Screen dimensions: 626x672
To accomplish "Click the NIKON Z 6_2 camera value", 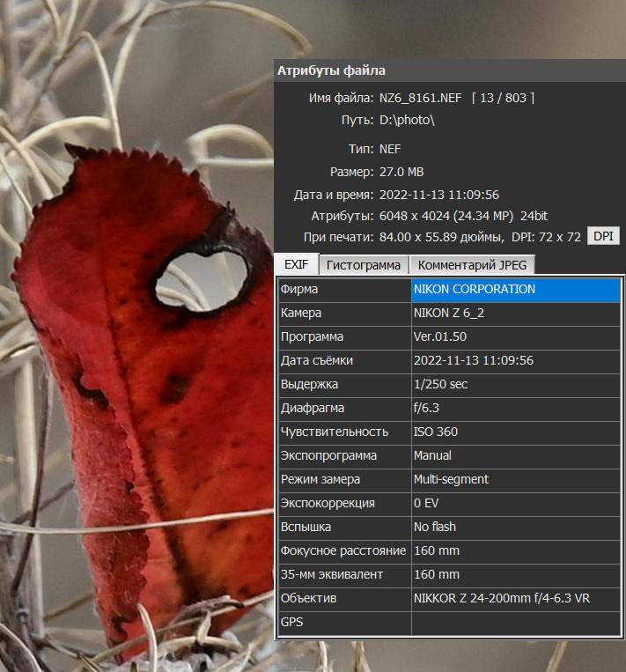I will [x=516, y=314].
